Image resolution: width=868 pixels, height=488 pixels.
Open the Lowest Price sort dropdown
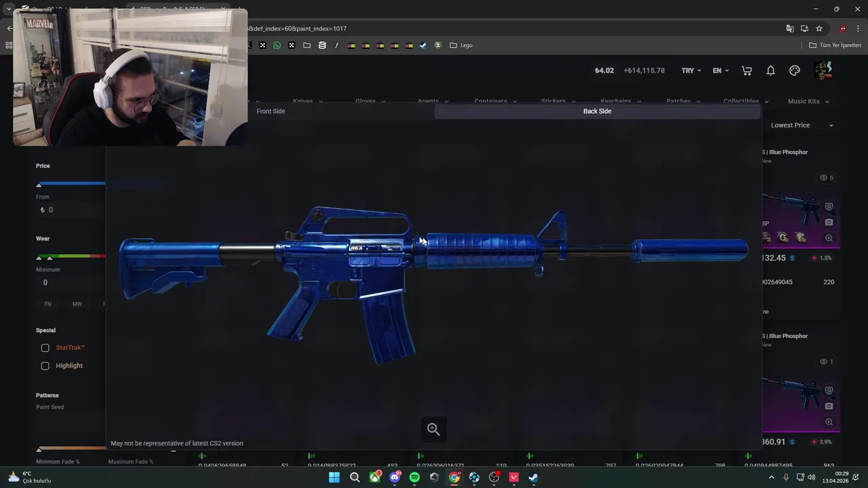point(802,125)
